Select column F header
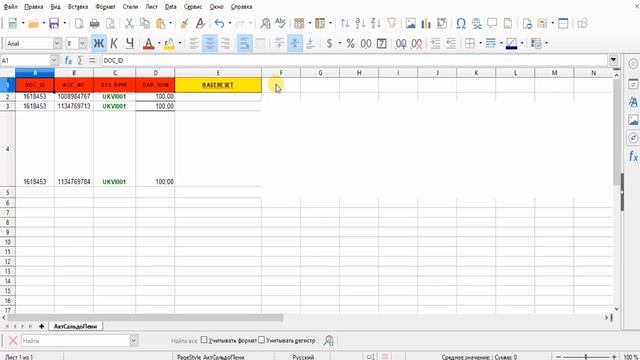Screen dimensions: 640x360 click(x=281, y=73)
